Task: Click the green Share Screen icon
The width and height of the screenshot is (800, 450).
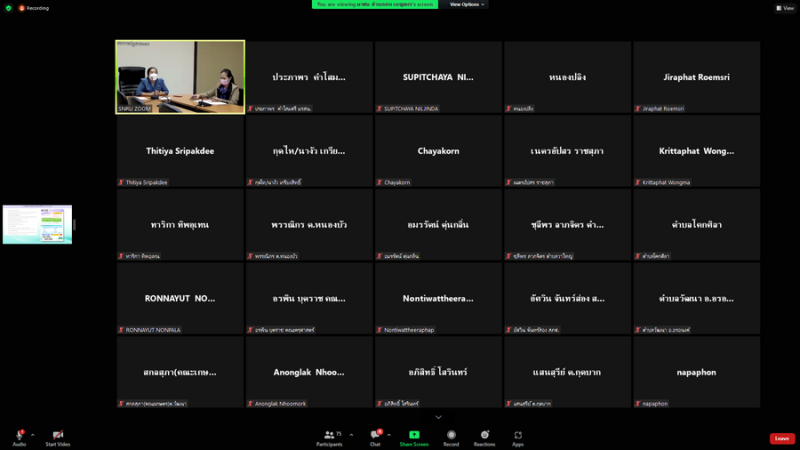Action: click(414, 435)
